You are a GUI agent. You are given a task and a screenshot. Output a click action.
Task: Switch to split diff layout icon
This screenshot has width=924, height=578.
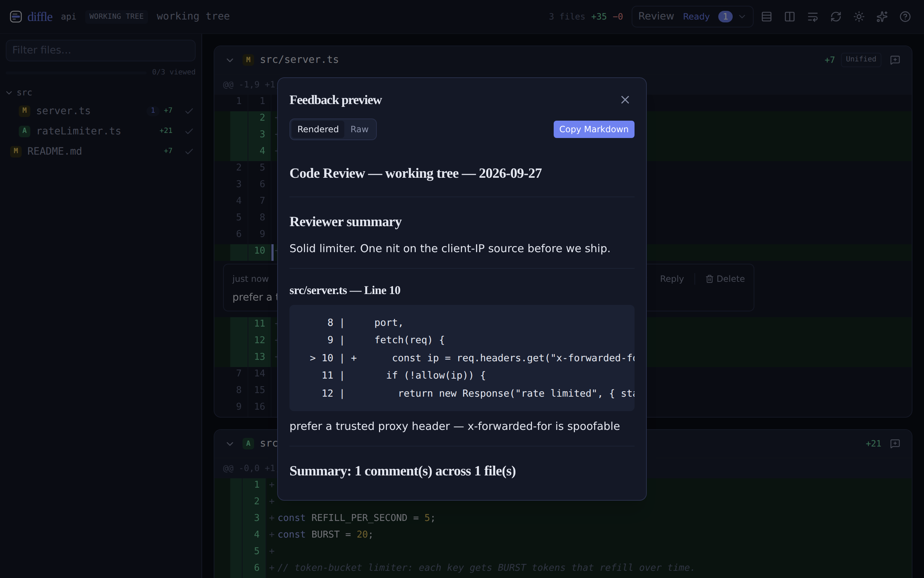pos(790,17)
